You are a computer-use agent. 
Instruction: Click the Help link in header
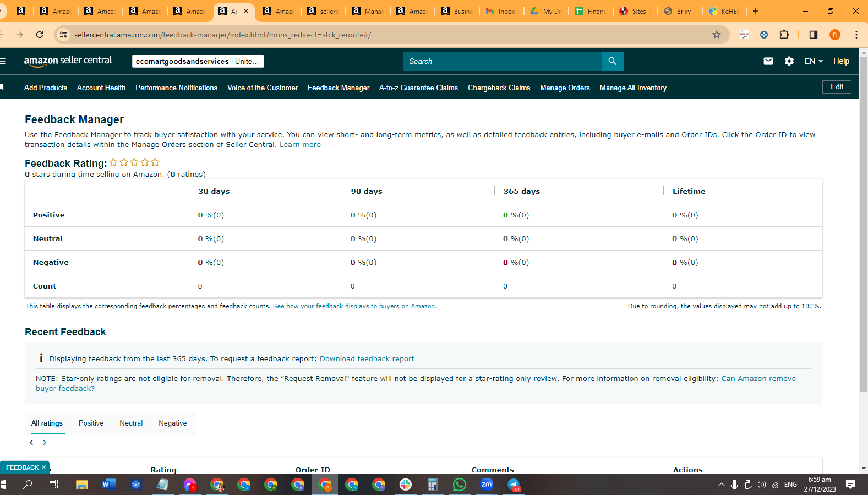click(x=841, y=61)
